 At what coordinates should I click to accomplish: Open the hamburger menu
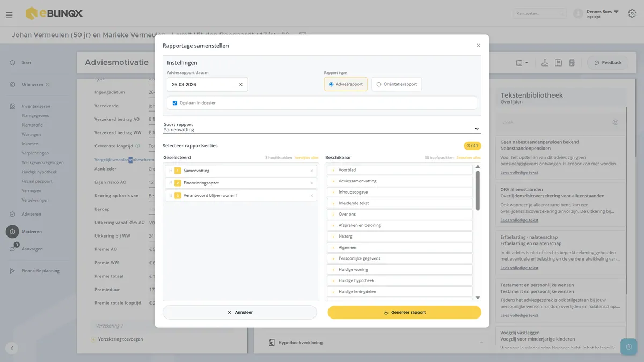[x=9, y=15]
